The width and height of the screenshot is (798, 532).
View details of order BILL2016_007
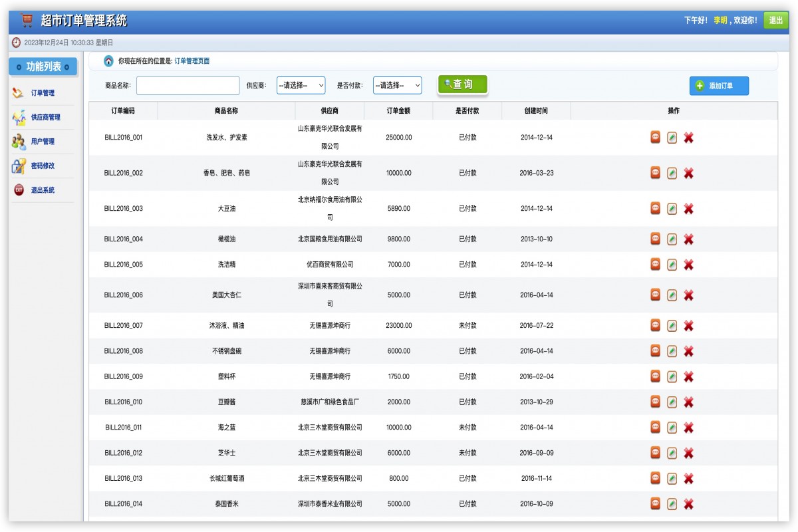coord(655,326)
